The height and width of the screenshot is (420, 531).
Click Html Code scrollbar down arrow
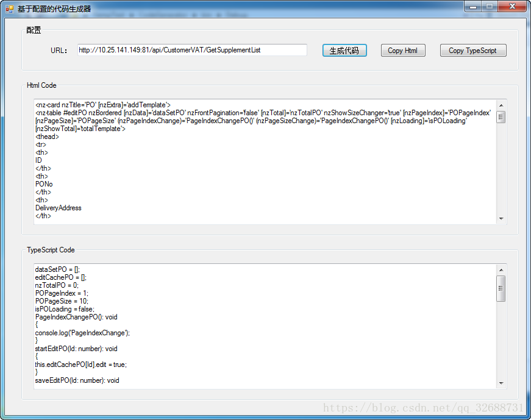[501, 219]
